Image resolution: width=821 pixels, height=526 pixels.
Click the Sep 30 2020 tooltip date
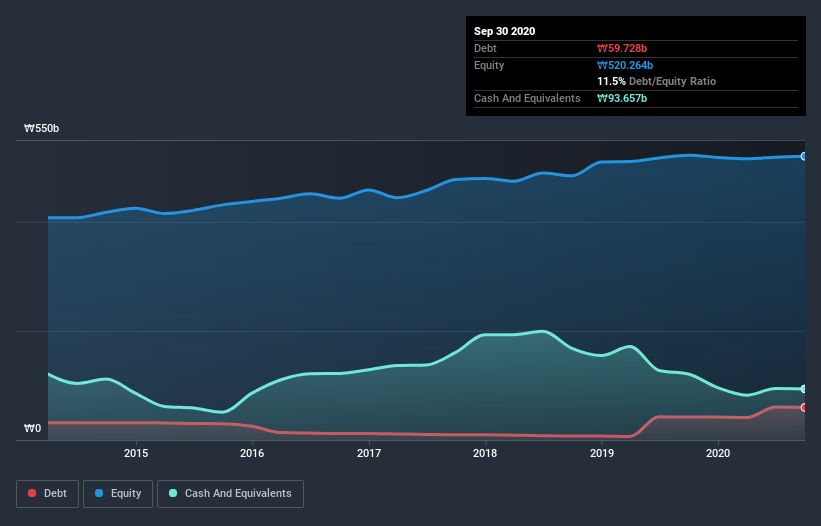point(504,31)
